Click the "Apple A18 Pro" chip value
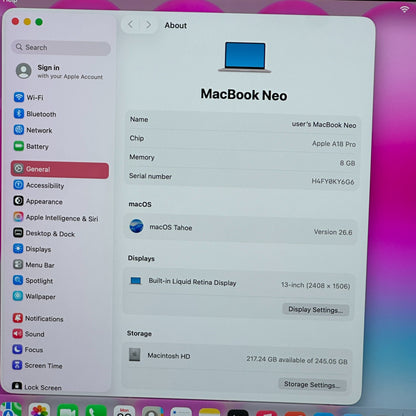416x416 pixels. pos(334,144)
